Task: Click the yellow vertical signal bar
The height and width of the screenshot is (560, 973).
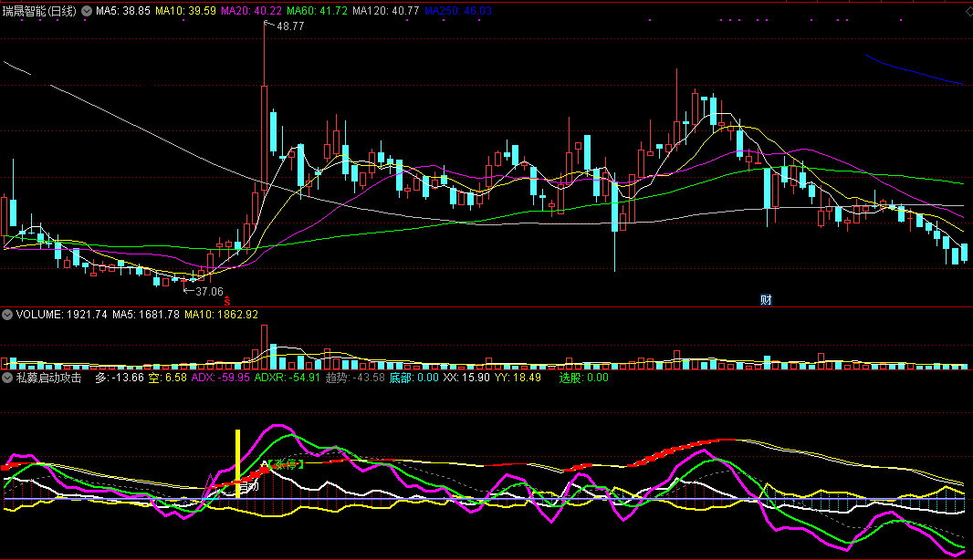Action: click(x=237, y=463)
